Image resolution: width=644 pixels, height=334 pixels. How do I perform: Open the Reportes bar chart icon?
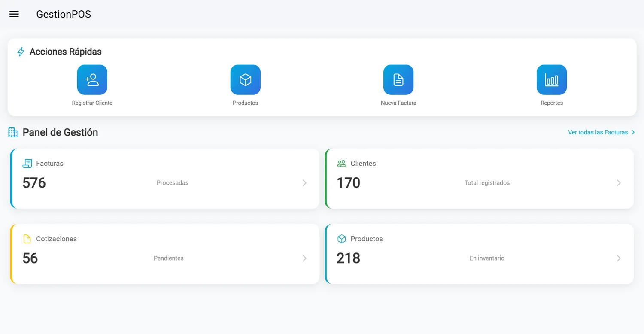[552, 80]
